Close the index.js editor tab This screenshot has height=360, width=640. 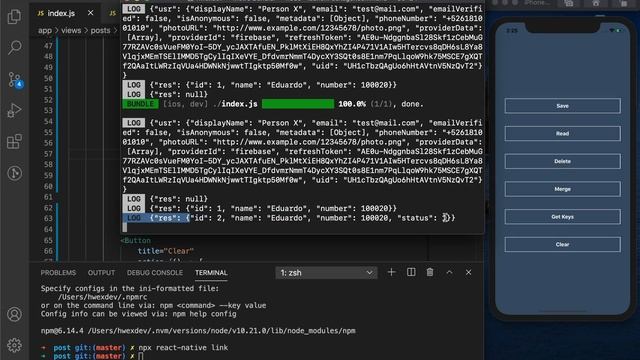coord(91,13)
